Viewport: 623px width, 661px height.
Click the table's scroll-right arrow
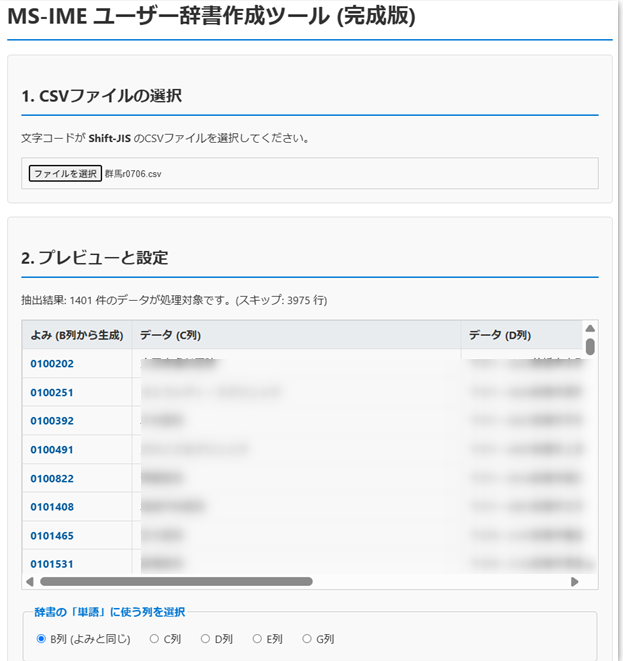(574, 582)
